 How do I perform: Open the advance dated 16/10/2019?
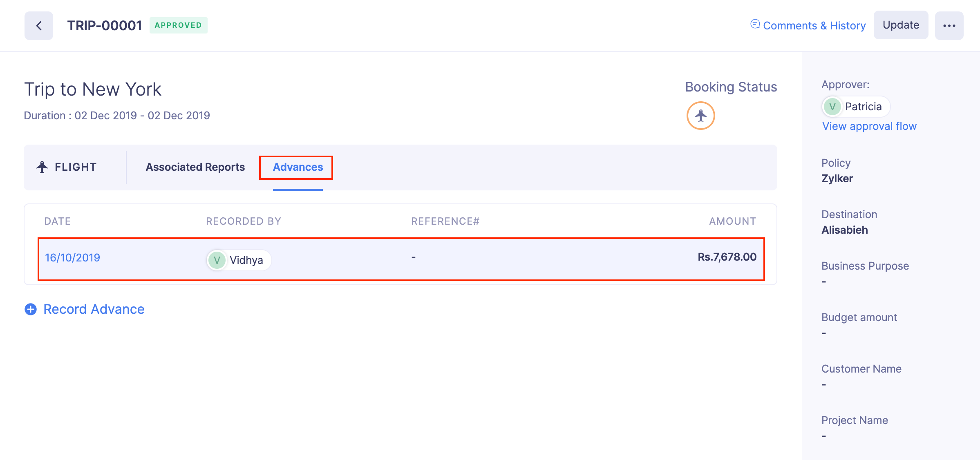[73, 257]
